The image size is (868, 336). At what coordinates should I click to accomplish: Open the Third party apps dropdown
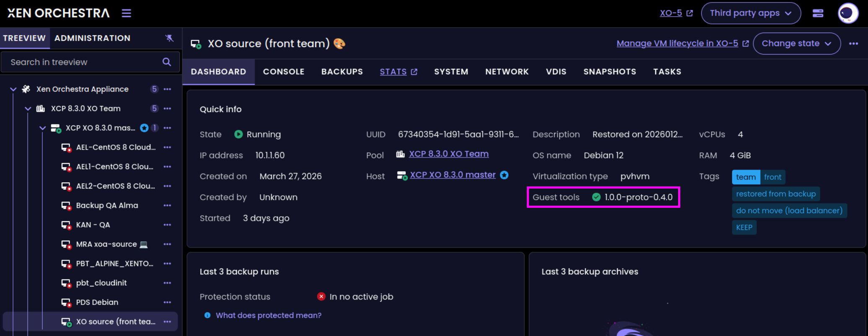click(751, 13)
